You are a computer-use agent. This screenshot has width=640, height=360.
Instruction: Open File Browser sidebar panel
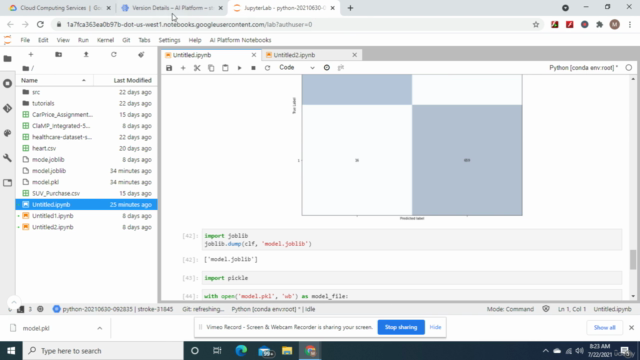(x=7, y=59)
